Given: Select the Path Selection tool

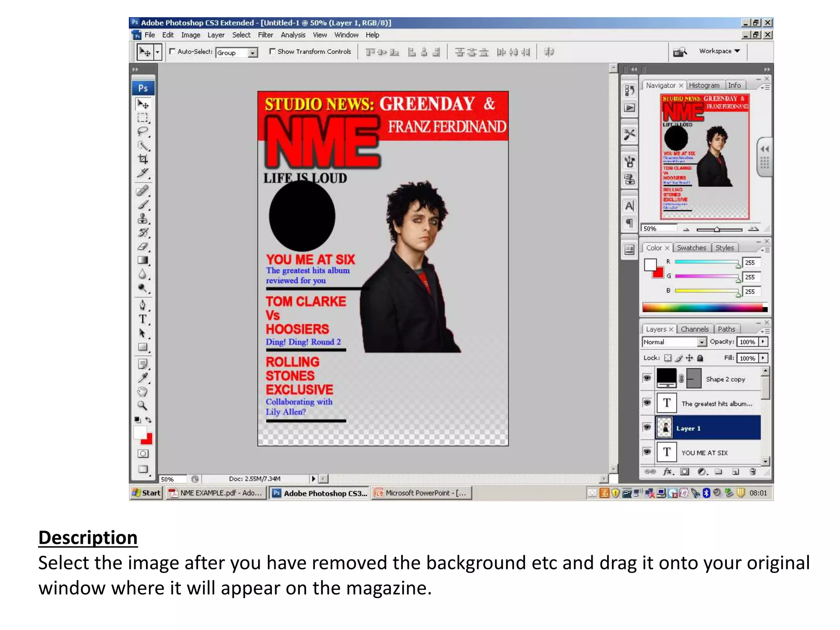Looking at the screenshot, I should tap(143, 333).
